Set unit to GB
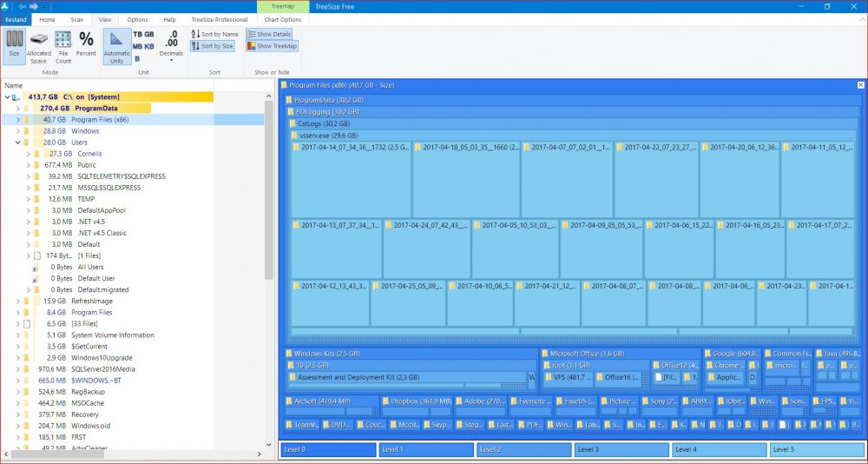The height and width of the screenshot is (464, 868). point(149,35)
